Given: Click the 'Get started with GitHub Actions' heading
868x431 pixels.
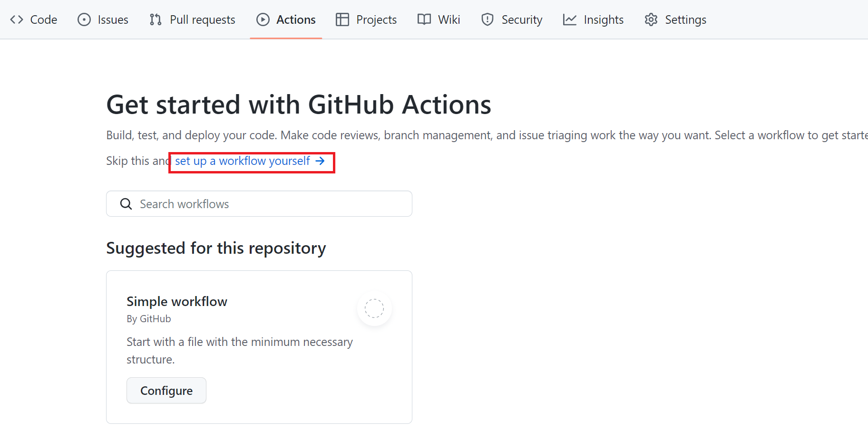Looking at the screenshot, I should 299,105.
